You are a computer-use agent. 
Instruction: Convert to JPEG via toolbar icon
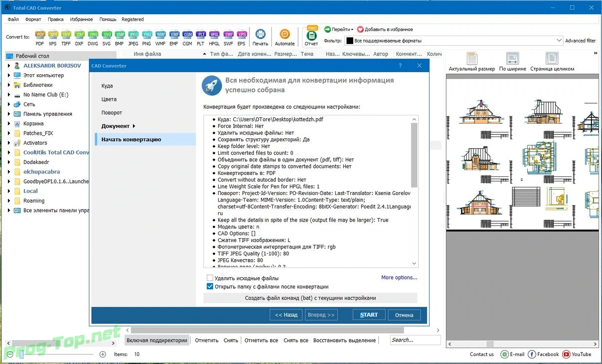point(133,38)
